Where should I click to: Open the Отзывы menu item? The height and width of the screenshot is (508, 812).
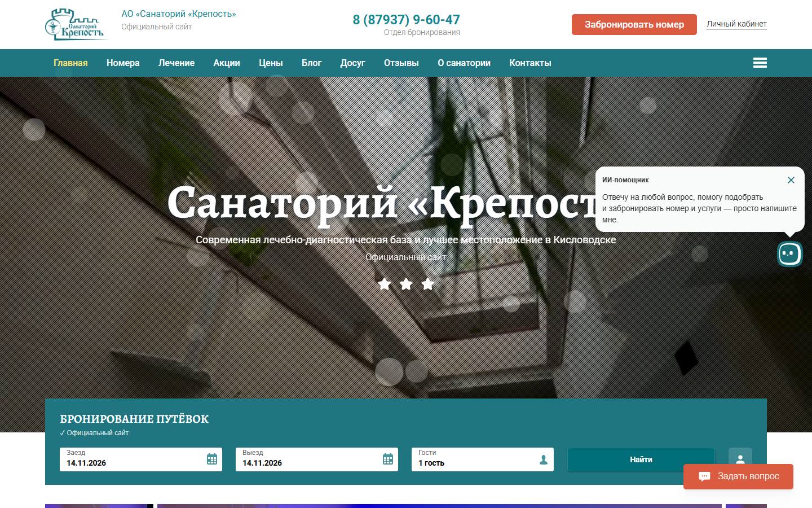pos(401,63)
